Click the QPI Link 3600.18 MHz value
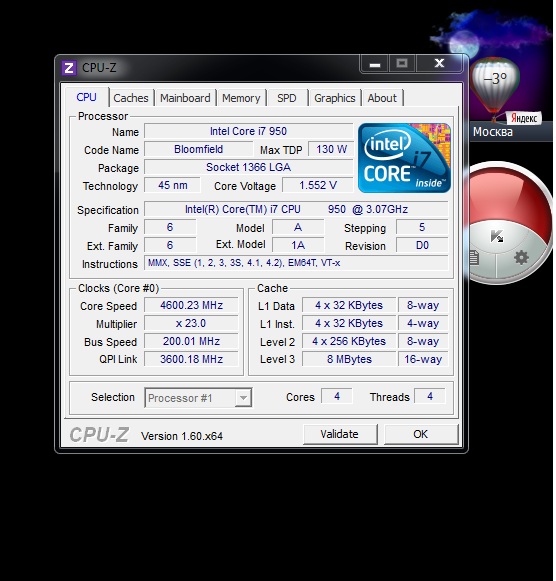556x581 pixels. [191, 359]
